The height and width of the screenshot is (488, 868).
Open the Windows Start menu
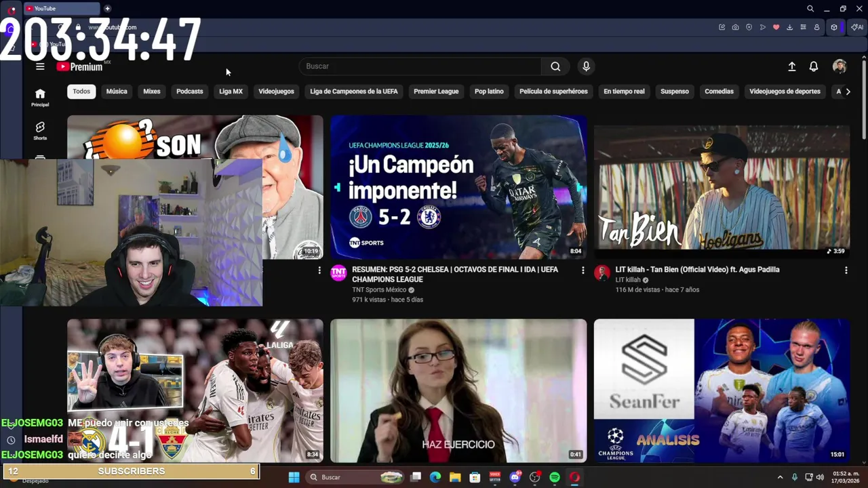tap(294, 477)
